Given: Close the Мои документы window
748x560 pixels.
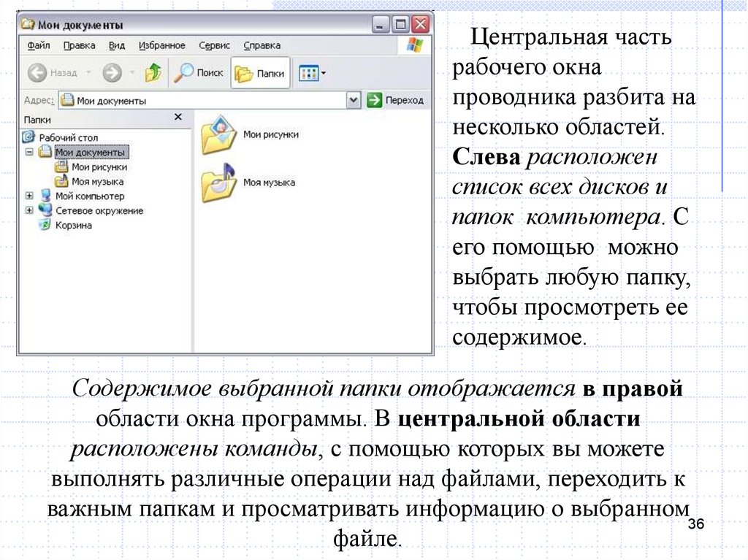Looking at the screenshot, I should pyautogui.click(x=420, y=24).
